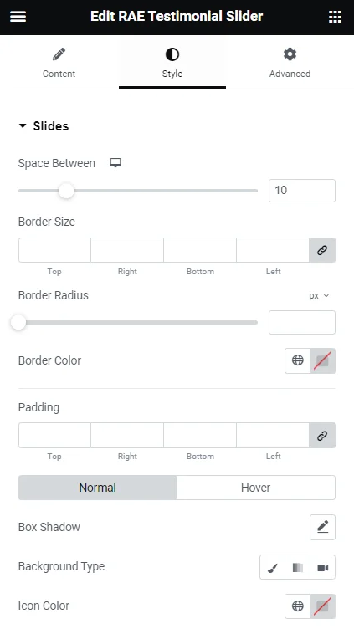The height and width of the screenshot is (644, 354).
Task: Switch to the Hover state
Action: coord(256,488)
